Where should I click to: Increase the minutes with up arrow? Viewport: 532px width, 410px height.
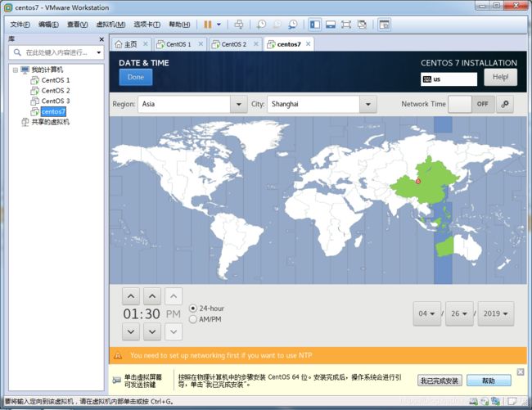tap(152, 296)
